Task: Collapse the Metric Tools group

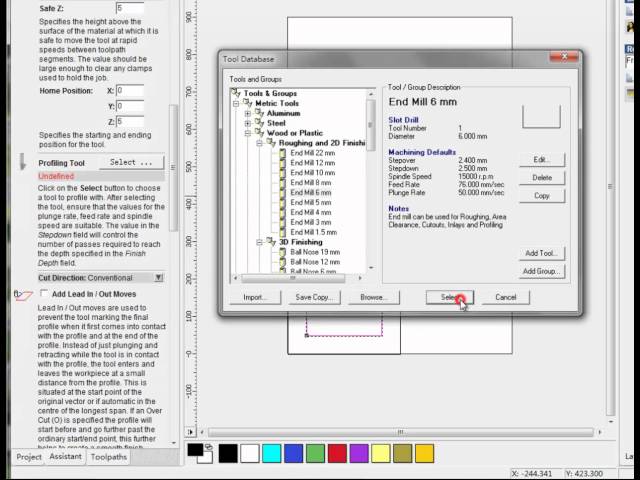Action: (x=236, y=104)
